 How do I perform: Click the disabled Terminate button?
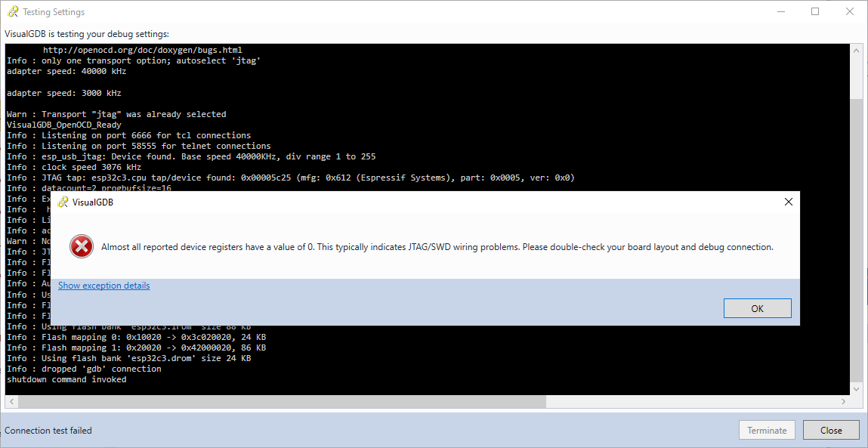[767, 430]
